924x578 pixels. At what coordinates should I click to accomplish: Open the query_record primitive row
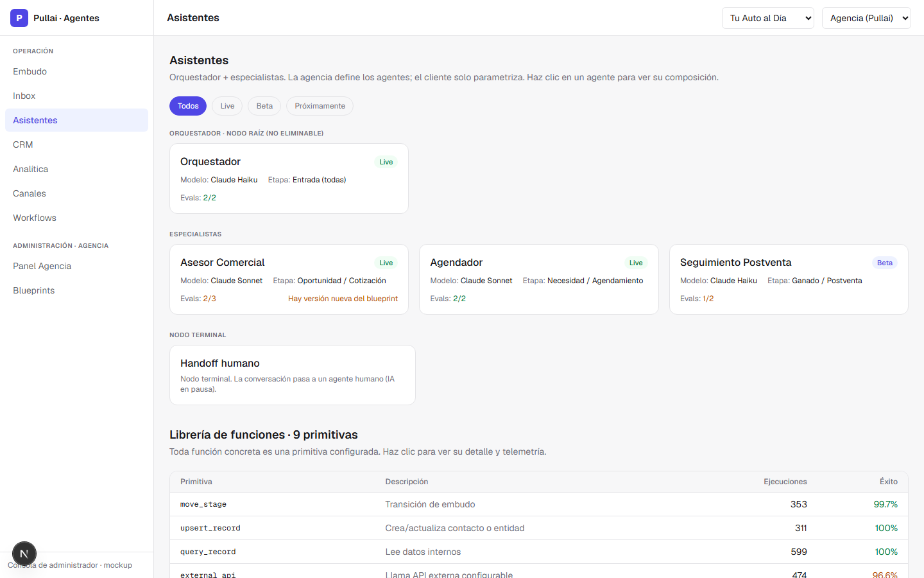click(x=539, y=552)
